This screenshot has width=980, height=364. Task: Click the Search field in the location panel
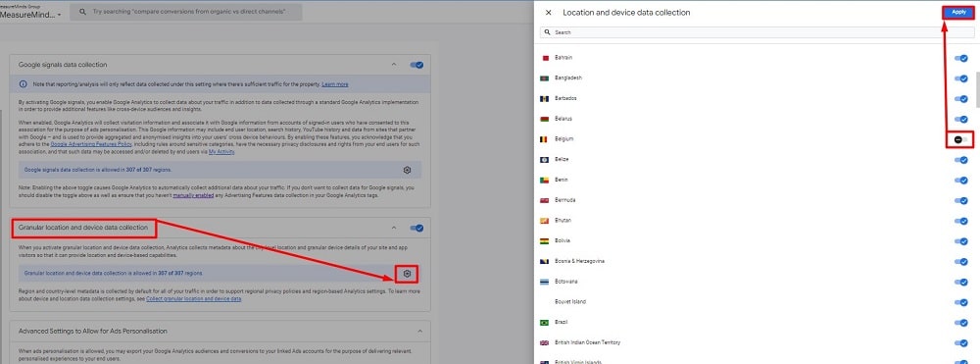tap(757, 32)
